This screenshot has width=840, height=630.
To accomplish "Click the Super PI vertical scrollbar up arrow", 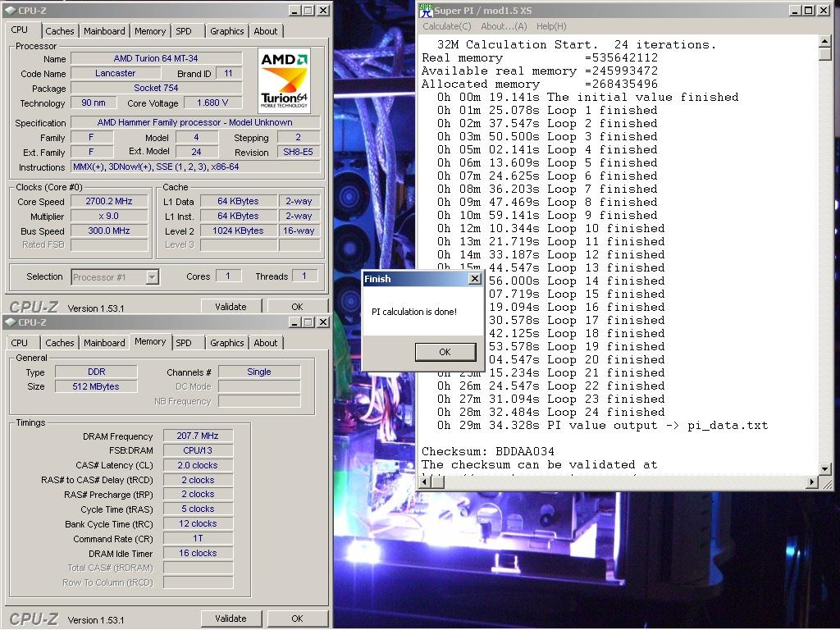I will (x=825, y=42).
